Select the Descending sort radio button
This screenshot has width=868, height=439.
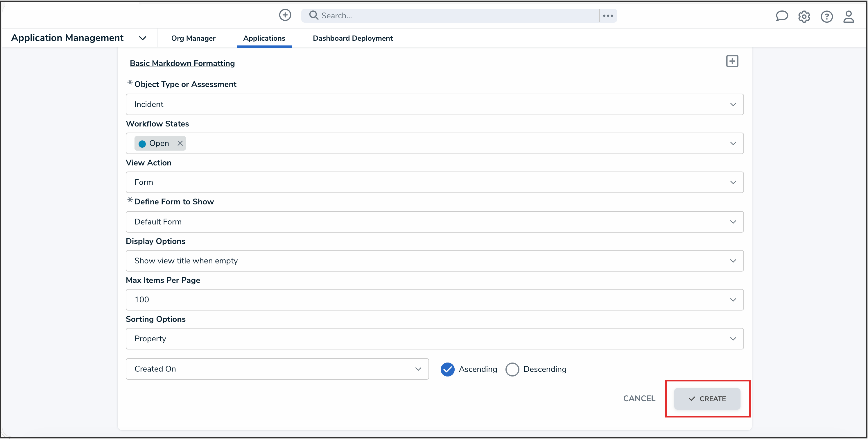(x=512, y=369)
